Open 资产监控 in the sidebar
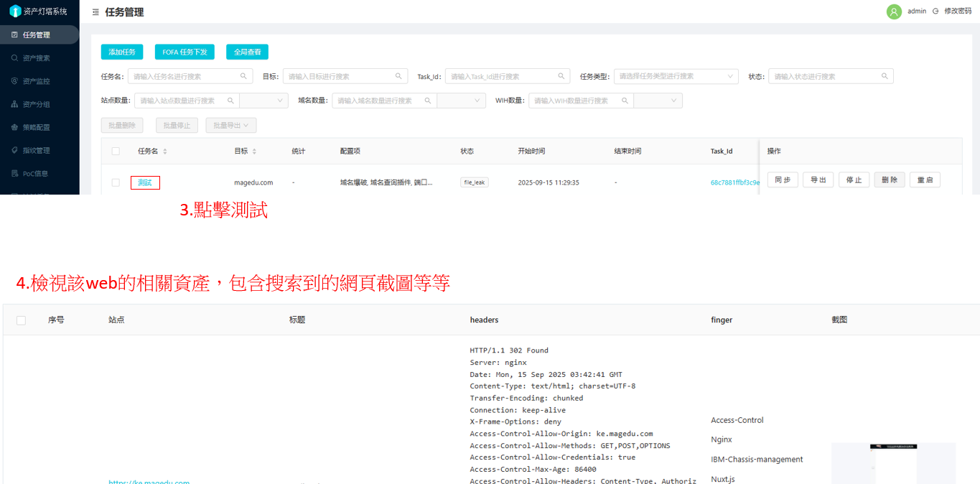Image resolution: width=980 pixels, height=484 pixels. coord(39,81)
